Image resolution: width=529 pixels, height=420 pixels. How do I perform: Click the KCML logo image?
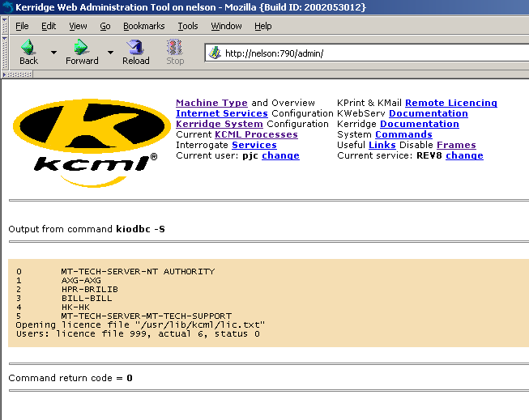(x=92, y=143)
